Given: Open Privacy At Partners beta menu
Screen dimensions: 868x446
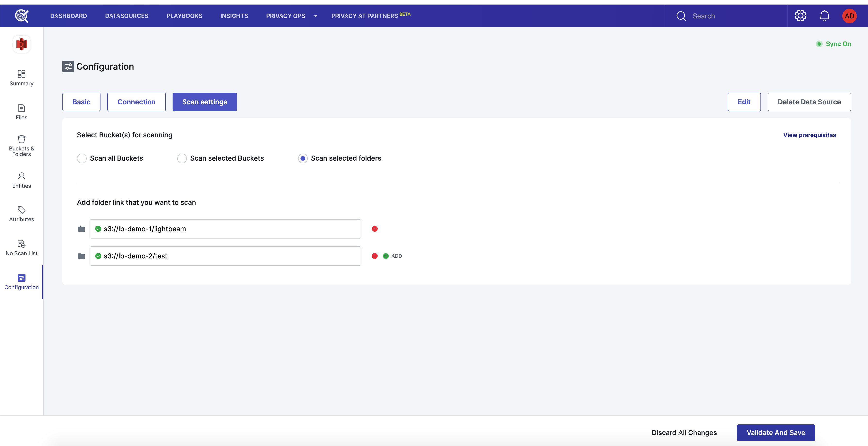Looking at the screenshot, I should pyautogui.click(x=371, y=16).
